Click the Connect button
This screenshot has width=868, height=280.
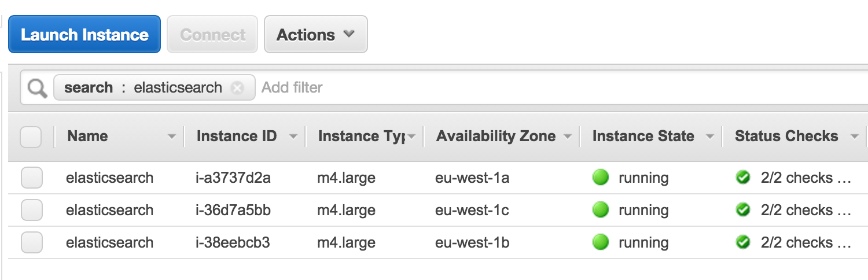point(212,35)
